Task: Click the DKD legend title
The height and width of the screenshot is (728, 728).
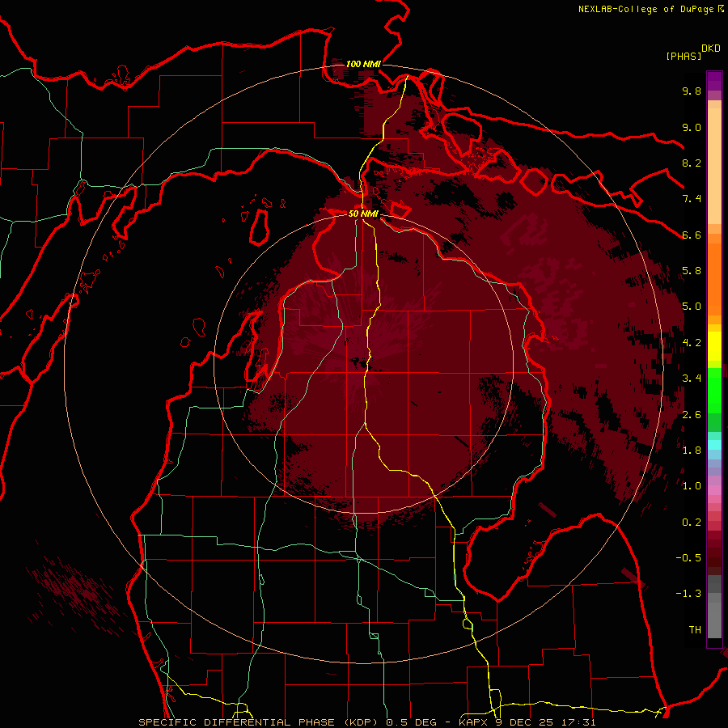Action: point(711,49)
